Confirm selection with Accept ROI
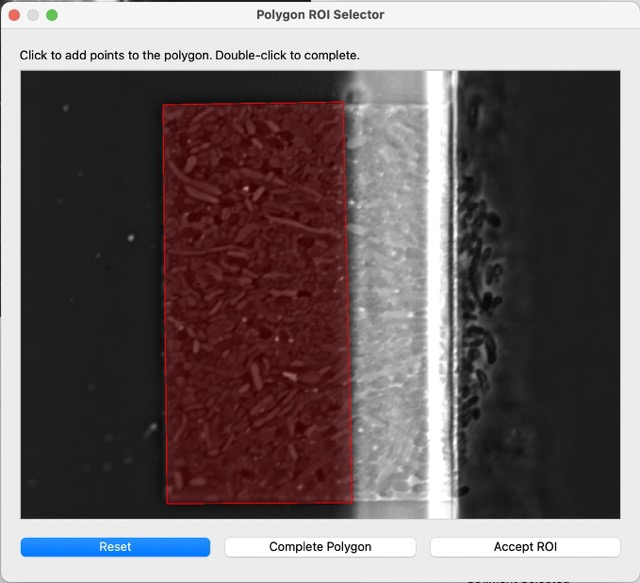This screenshot has height=583, width=640. click(525, 547)
